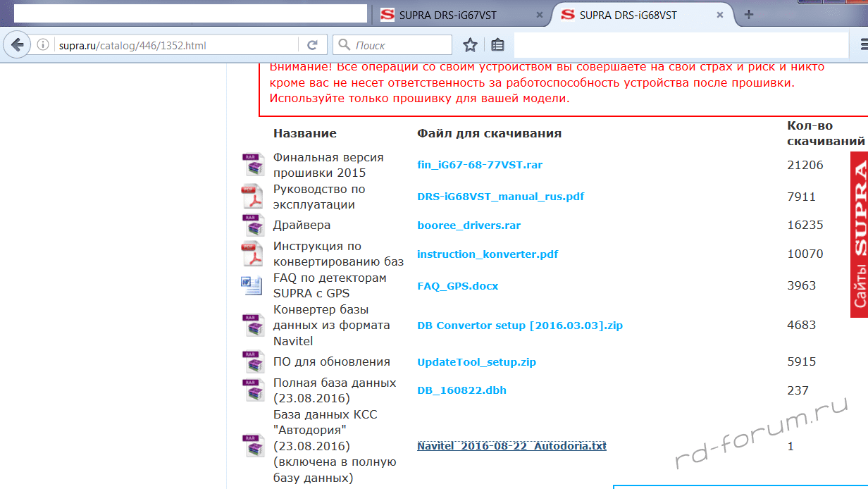Open a new tab with the plus button
Screen dimensions: 868x489
[x=749, y=15]
